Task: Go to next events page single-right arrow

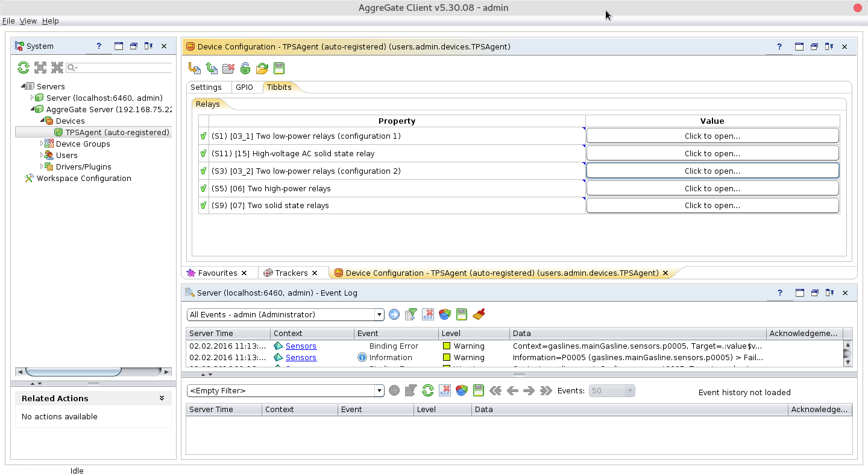Action: (x=529, y=390)
